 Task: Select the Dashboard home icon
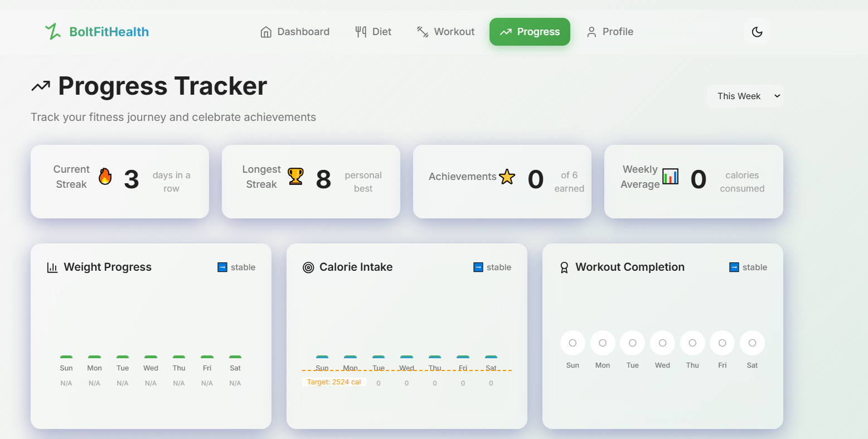(x=265, y=32)
